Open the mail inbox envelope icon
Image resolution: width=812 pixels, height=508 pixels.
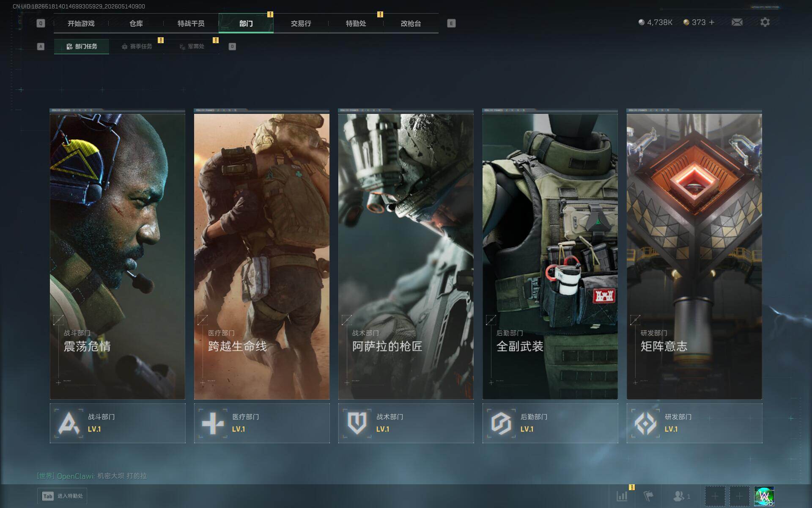pyautogui.click(x=737, y=22)
